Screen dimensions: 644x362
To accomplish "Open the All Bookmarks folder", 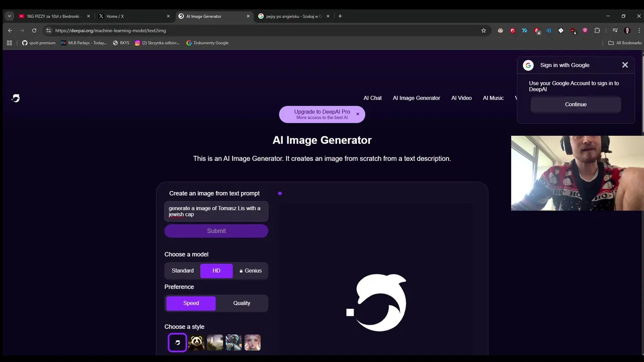I will [x=625, y=43].
